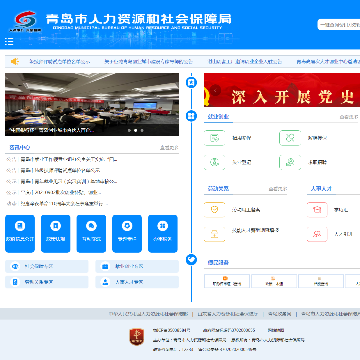The image size is (360, 360).
Task: Click the red government emblem in the footer
Action: click(136, 337)
